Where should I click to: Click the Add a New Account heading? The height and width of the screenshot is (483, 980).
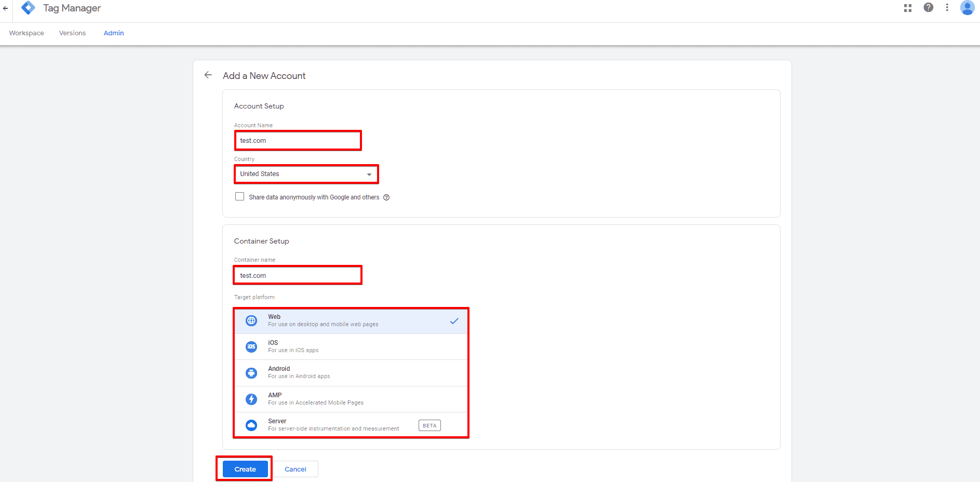[x=264, y=76]
